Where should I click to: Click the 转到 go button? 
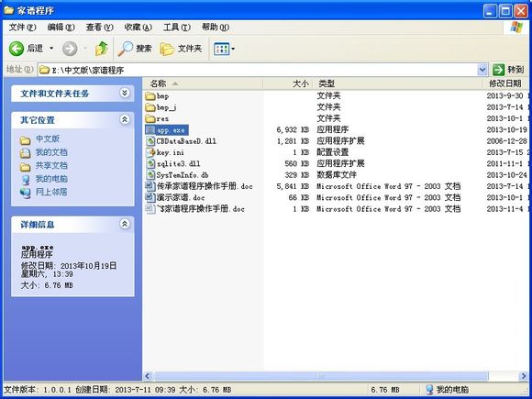point(508,70)
